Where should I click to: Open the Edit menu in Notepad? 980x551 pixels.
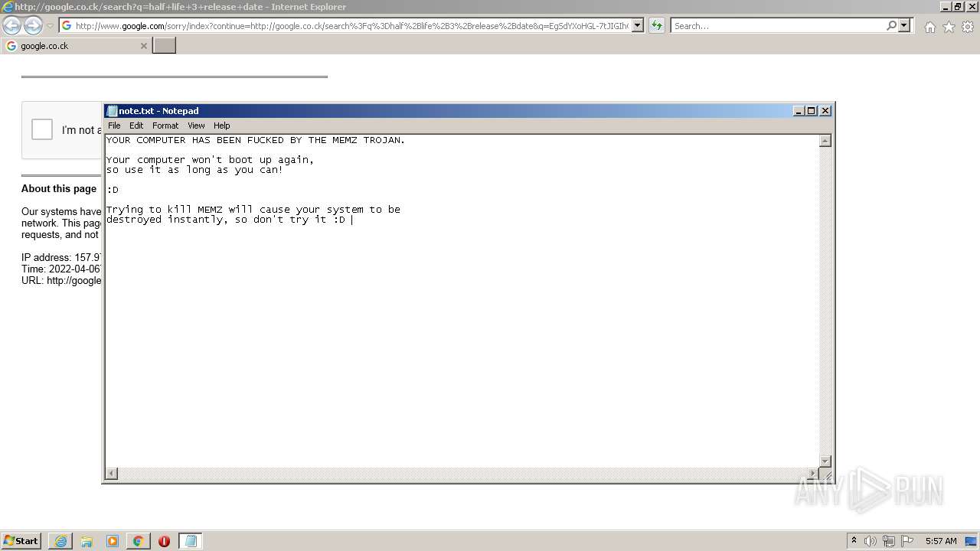(136, 126)
